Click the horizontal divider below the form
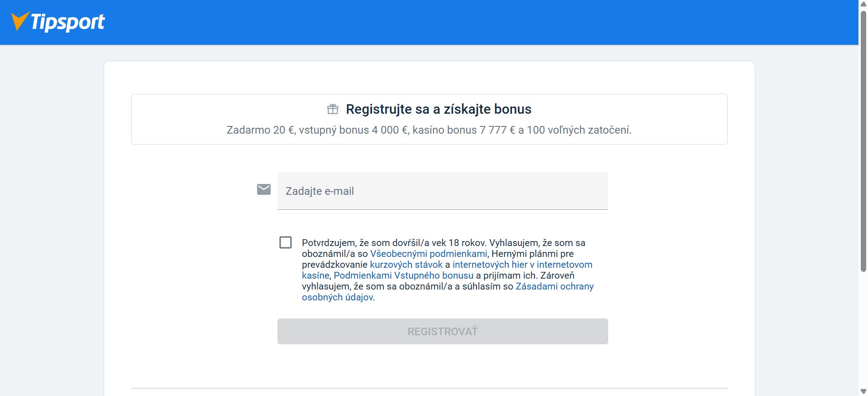868x396 pixels. [429, 388]
